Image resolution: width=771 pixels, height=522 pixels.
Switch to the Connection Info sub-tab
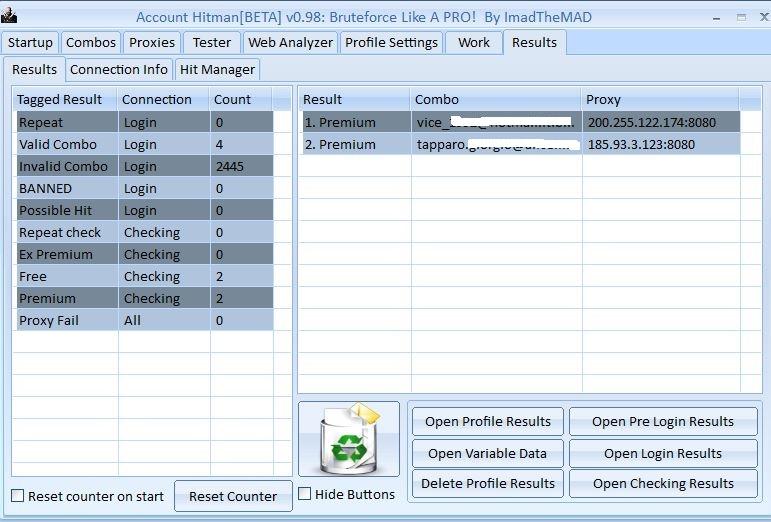click(x=119, y=69)
